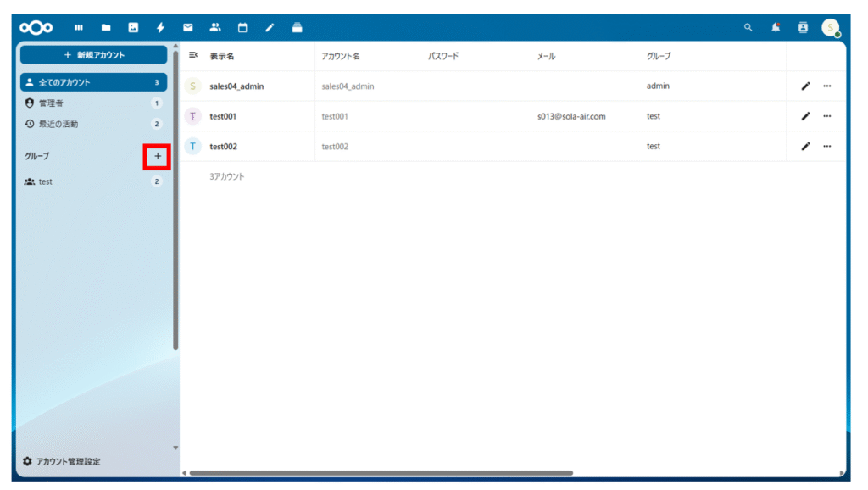This screenshot has height=490, width=868.
Task: Open more actions for test002
Action: [x=826, y=147]
